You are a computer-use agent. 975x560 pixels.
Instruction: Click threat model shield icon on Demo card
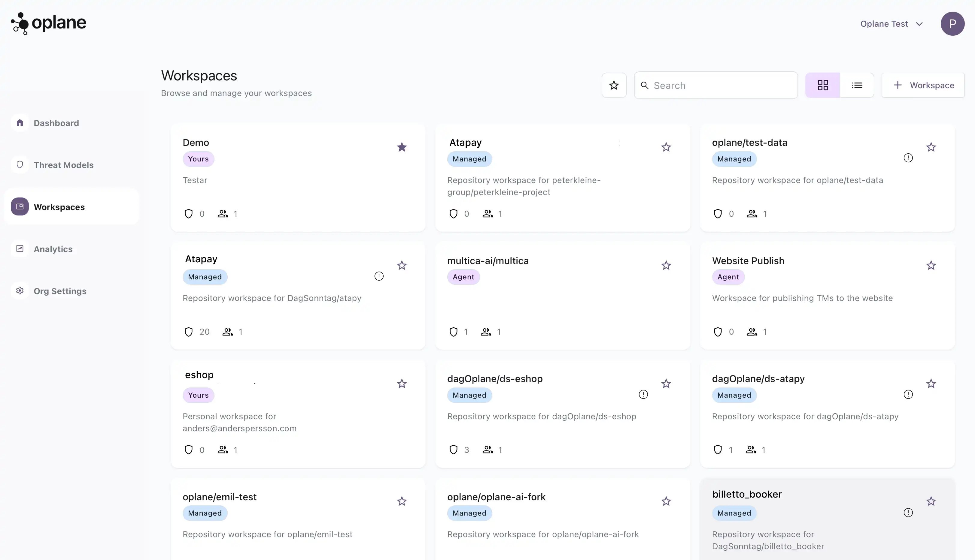click(189, 214)
